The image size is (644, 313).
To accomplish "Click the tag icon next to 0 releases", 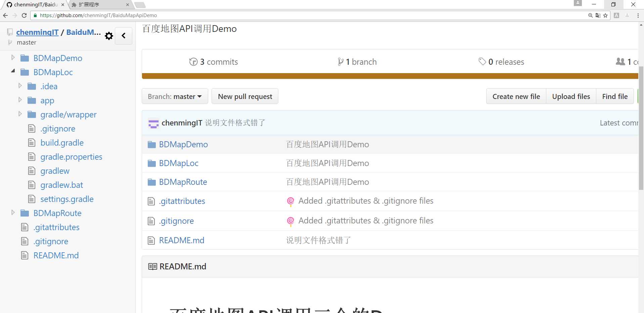I will pos(482,61).
